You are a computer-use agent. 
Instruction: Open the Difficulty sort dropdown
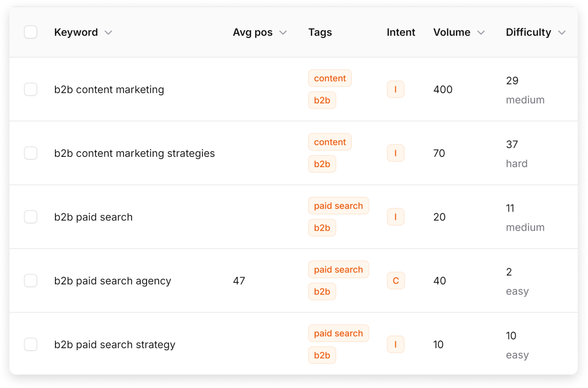tap(562, 32)
